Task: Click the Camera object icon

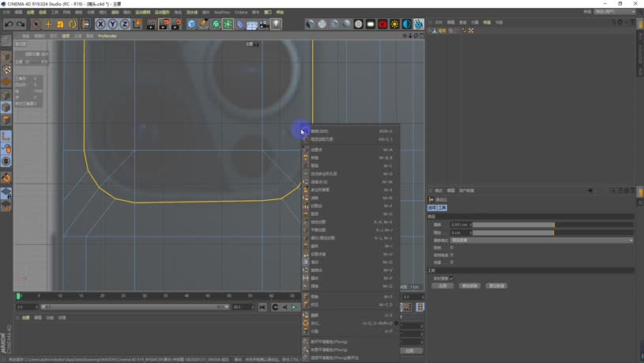Action: pyautogui.click(x=264, y=25)
